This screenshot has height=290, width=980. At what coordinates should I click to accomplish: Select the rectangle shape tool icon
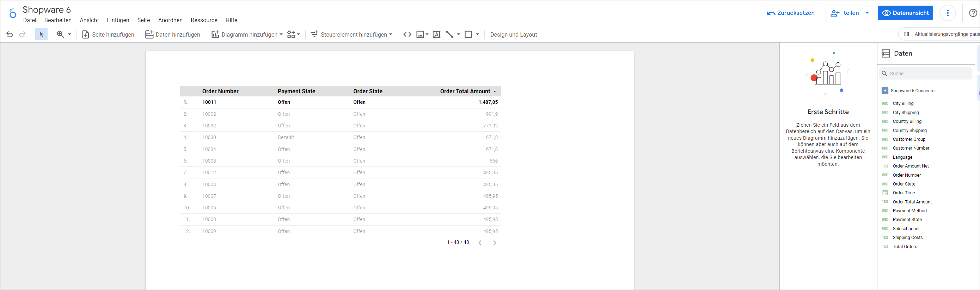coord(469,34)
